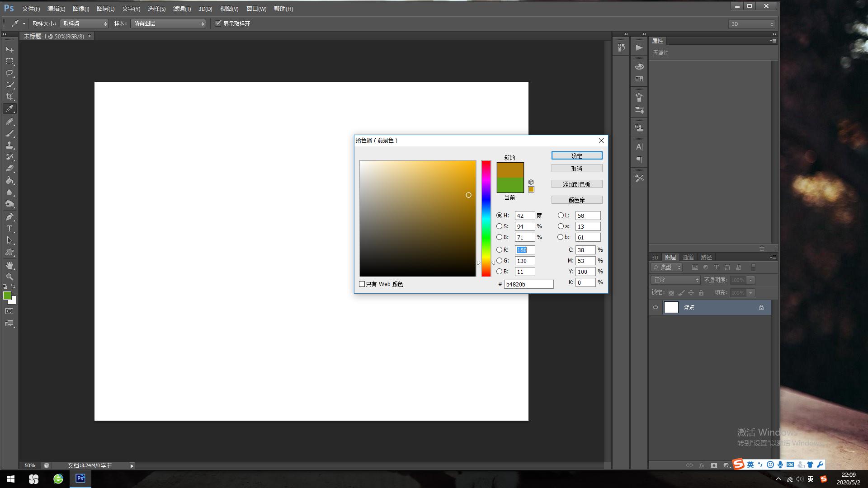The image size is (868, 488).
Task: Select the Paint Bucket tool
Action: click(9, 180)
